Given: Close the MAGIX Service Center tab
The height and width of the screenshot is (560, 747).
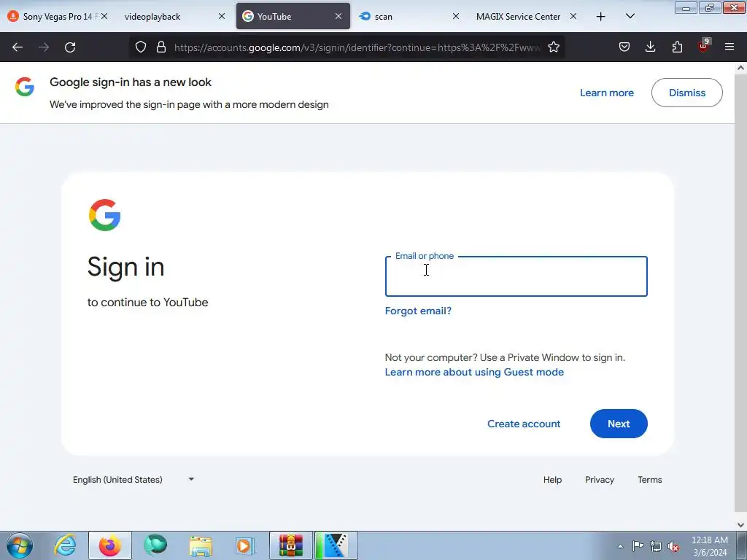Looking at the screenshot, I should 573,16.
